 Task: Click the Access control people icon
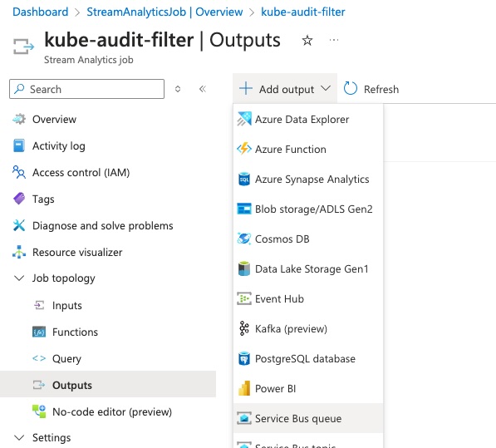tap(19, 172)
